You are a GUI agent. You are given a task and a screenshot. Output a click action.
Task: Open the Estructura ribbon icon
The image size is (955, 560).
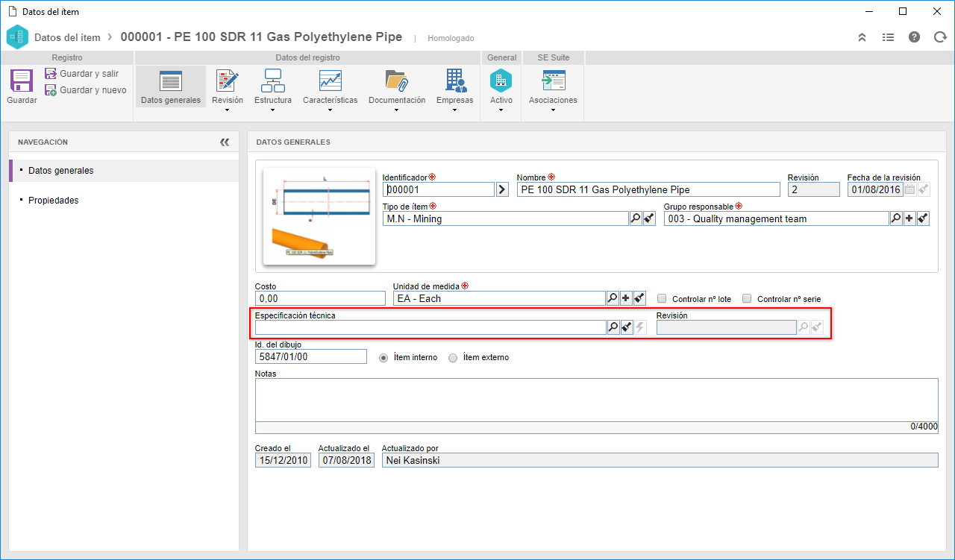pyautogui.click(x=273, y=81)
